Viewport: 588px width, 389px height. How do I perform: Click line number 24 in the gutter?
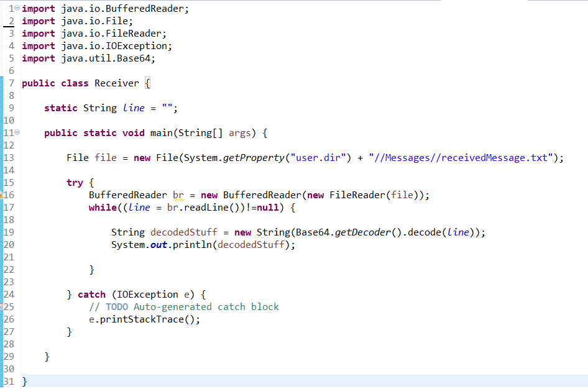click(9, 294)
